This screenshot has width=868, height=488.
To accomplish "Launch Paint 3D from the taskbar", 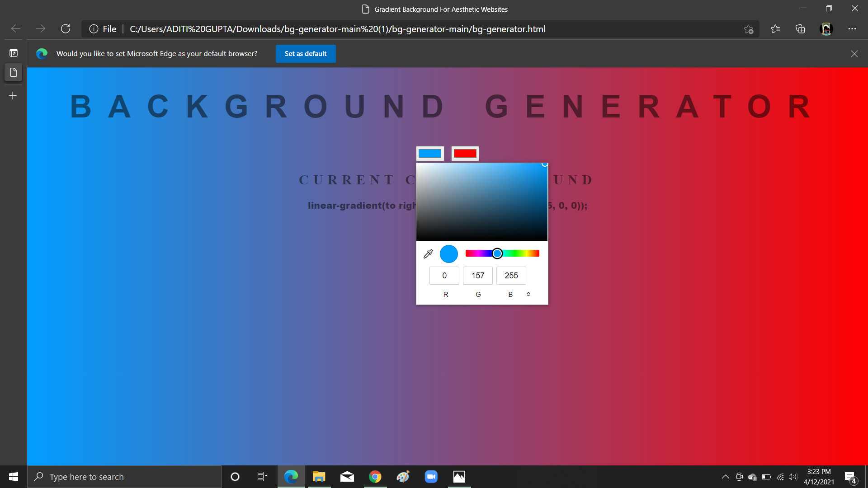I will [403, 477].
